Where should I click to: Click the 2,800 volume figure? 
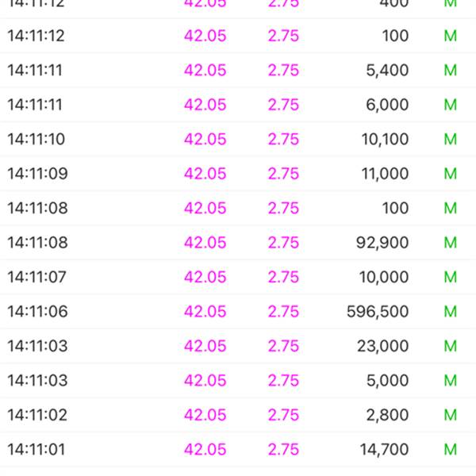pyautogui.click(x=389, y=415)
